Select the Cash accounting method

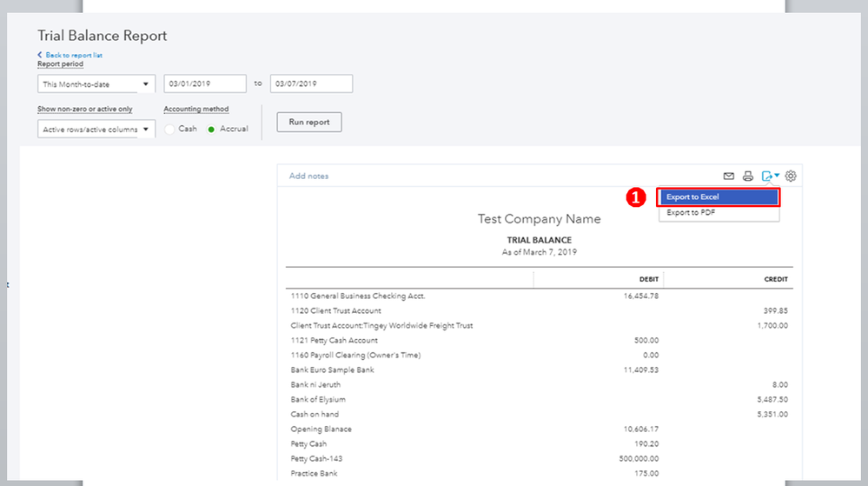pyautogui.click(x=171, y=129)
